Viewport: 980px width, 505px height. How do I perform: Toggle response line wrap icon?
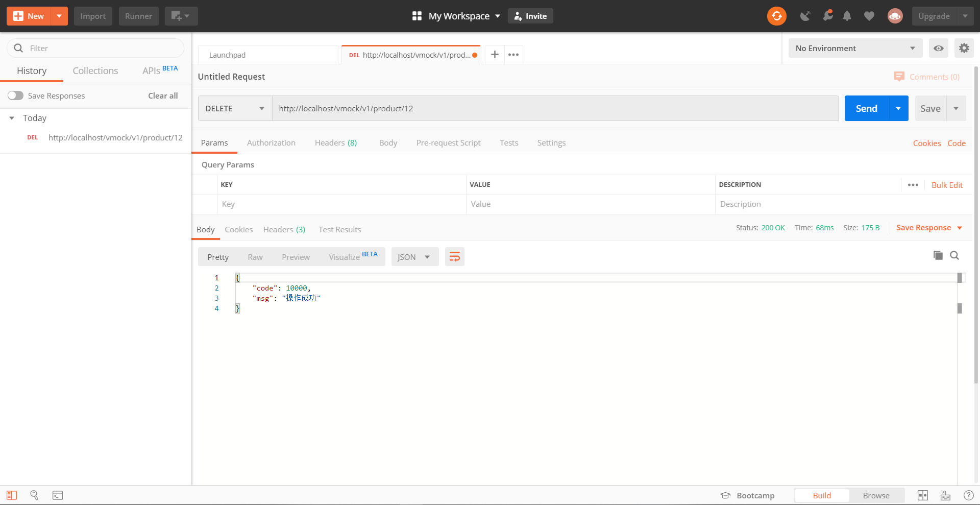pyautogui.click(x=454, y=257)
